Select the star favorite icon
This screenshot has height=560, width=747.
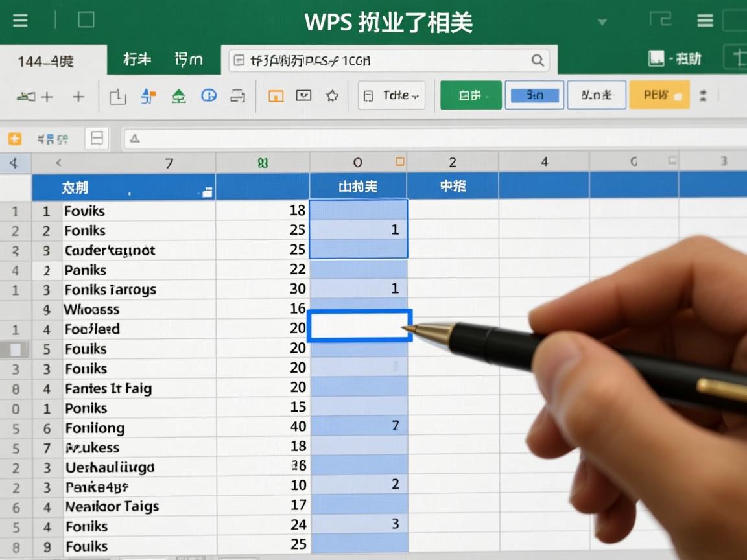(x=332, y=95)
